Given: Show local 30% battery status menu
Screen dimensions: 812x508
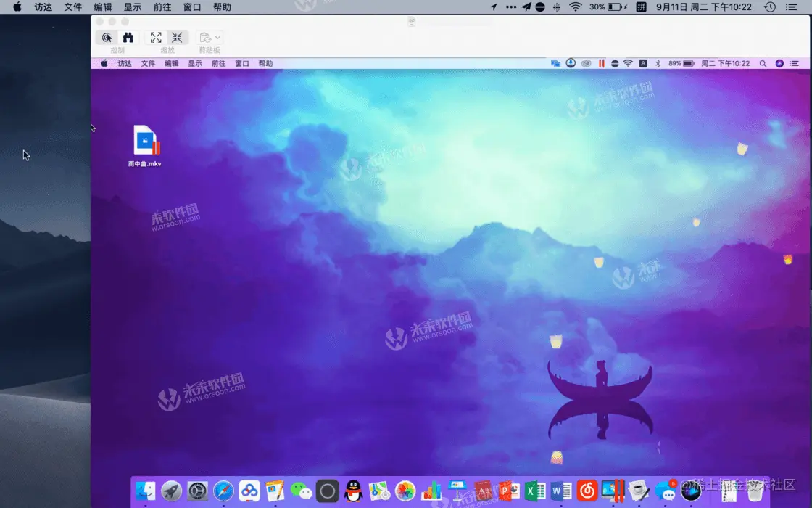Looking at the screenshot, I should tap(608, 7).
